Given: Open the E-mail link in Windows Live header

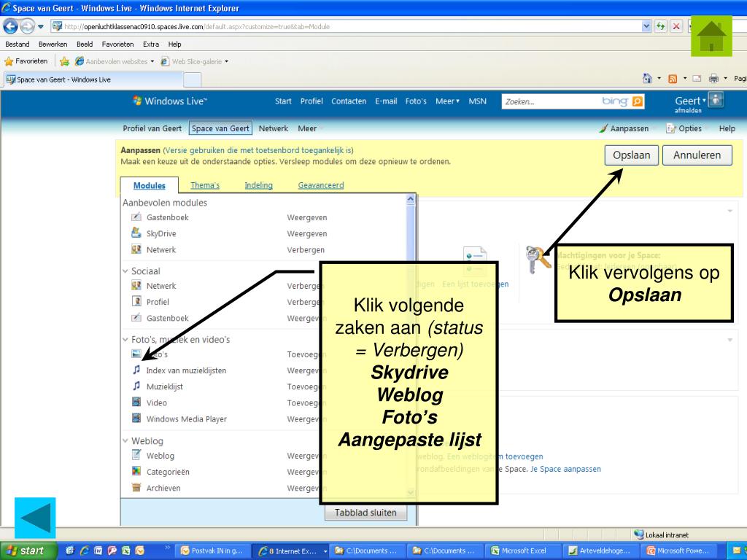Looking at the screenshot, I should point(386,101).
